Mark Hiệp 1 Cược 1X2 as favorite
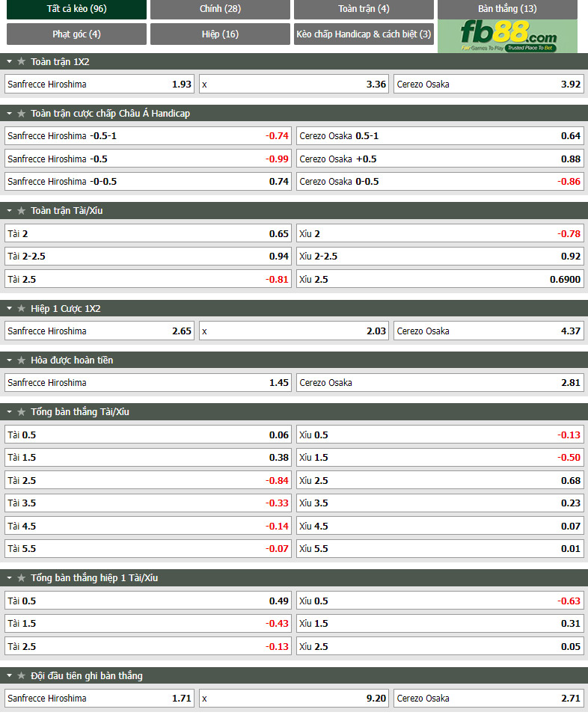 21,308
